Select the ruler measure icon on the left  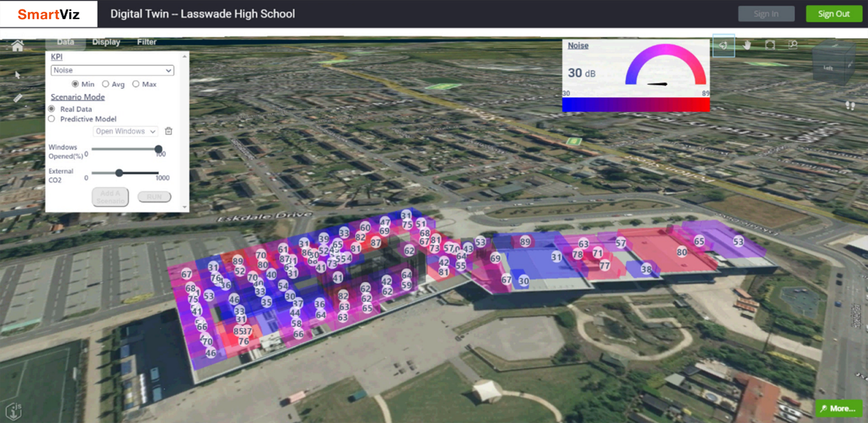click(17, 98)
